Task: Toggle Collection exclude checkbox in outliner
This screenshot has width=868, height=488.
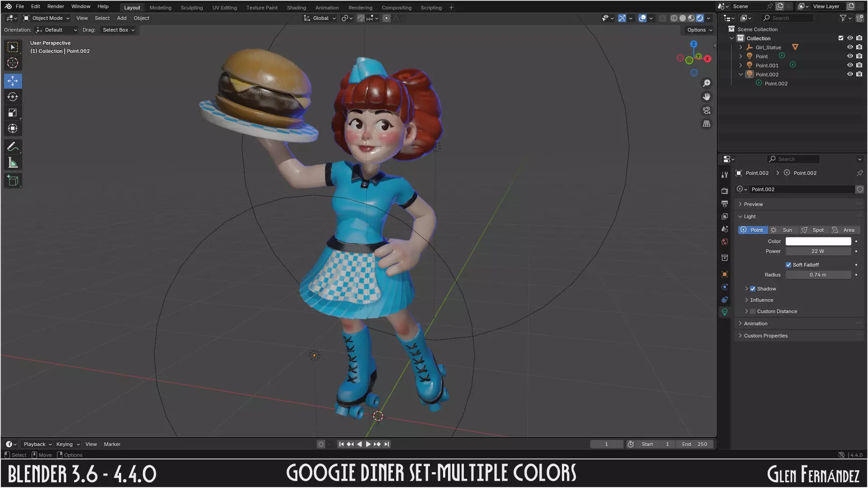Action: coord(841,38)
